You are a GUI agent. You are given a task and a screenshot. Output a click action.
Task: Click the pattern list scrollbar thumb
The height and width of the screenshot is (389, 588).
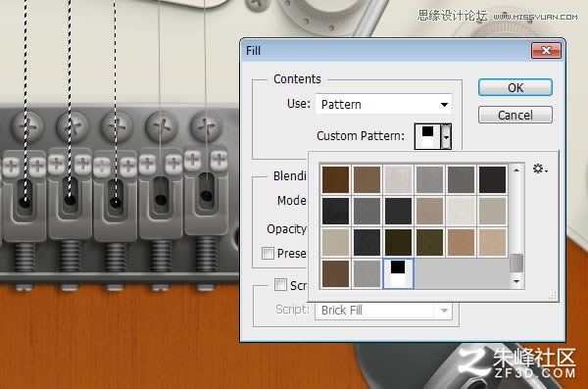click(x=516, y=263)
